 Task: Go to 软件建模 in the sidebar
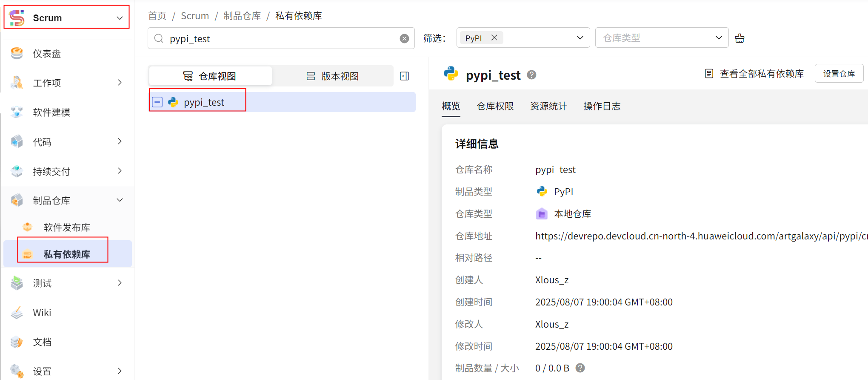51,112
